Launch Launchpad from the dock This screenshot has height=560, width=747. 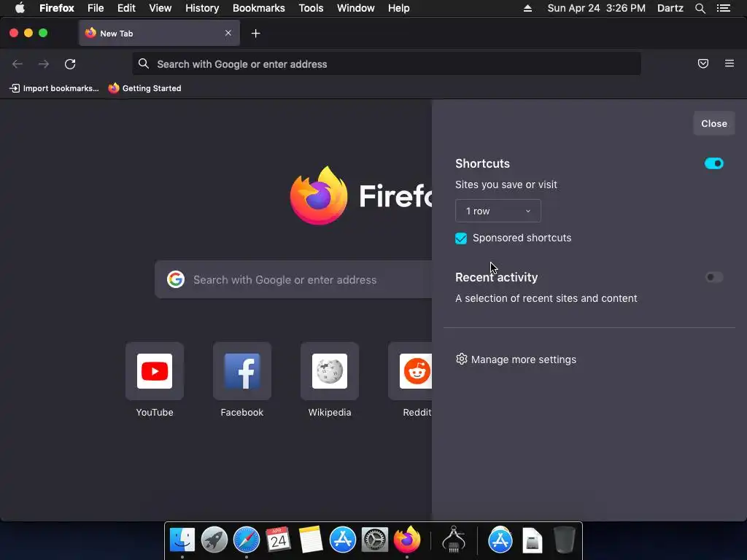click(x=214, y=540)
